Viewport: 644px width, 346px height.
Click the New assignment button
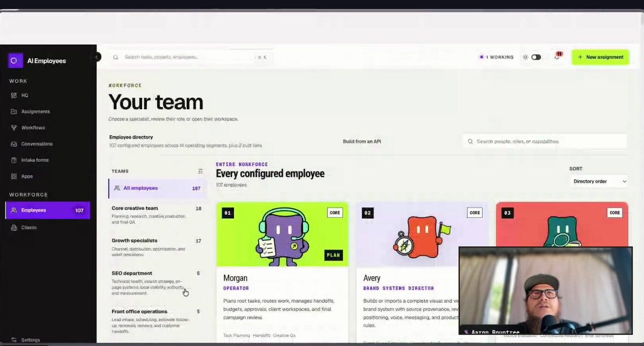coord(600,57)
